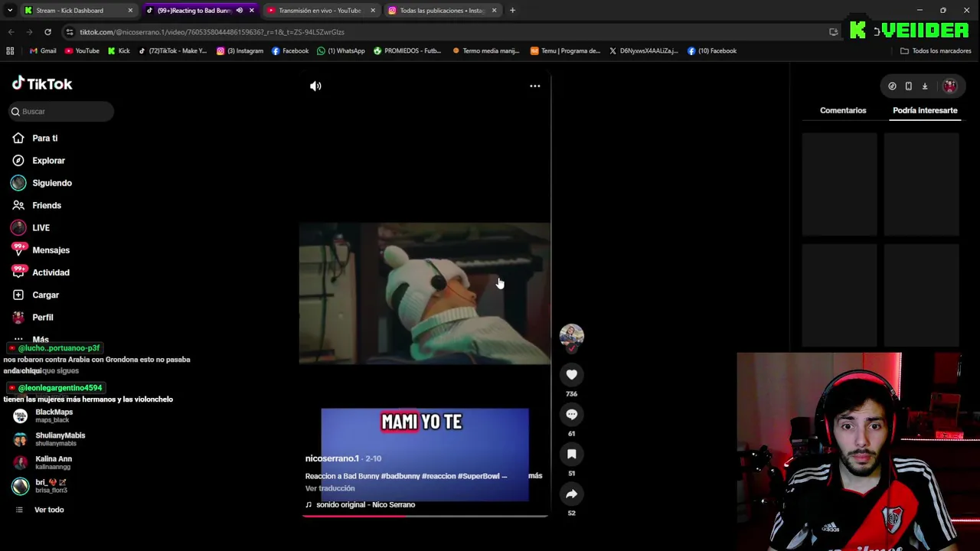This screenshot has height=551, width=980.
Task: Click the phone app icon in top pill
Action: pos(908,86)
